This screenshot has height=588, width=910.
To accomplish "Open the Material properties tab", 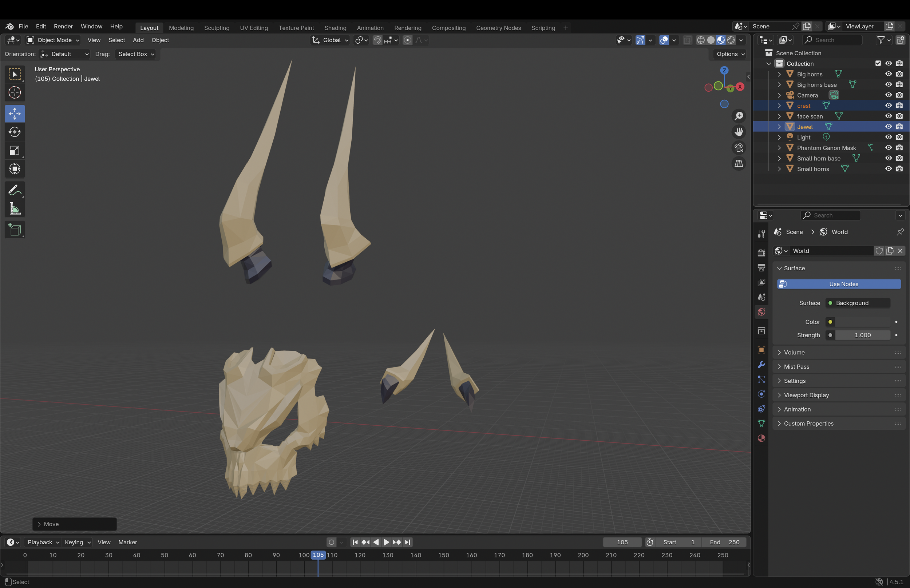I will (x=761, y=438).
